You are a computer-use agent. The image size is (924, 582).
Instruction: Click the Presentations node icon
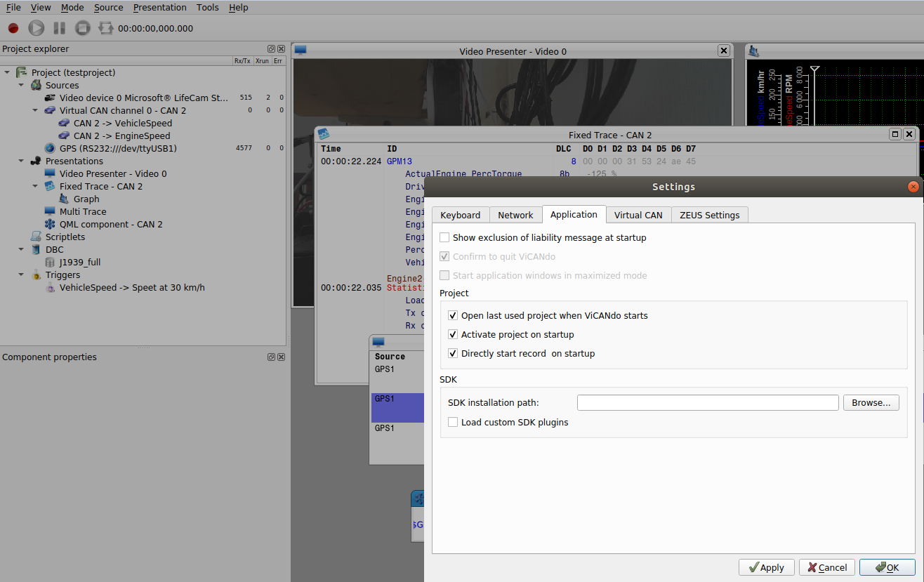click(37, 161)
